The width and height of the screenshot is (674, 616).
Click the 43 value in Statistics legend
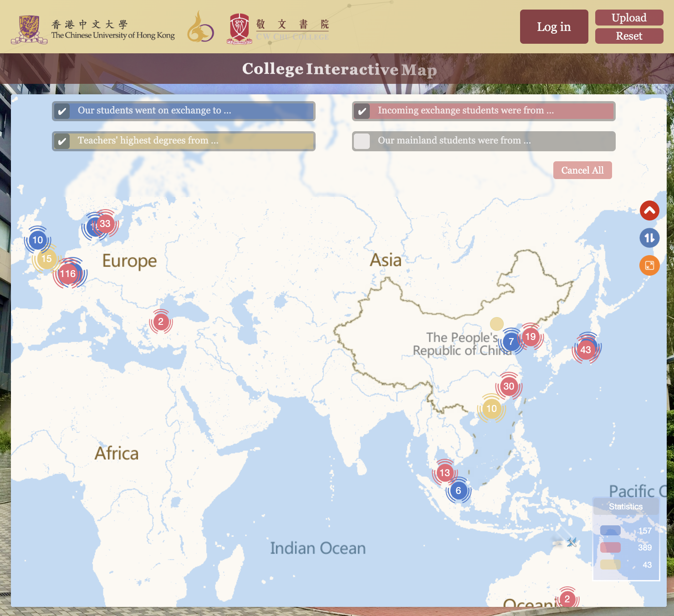point(647,565)
